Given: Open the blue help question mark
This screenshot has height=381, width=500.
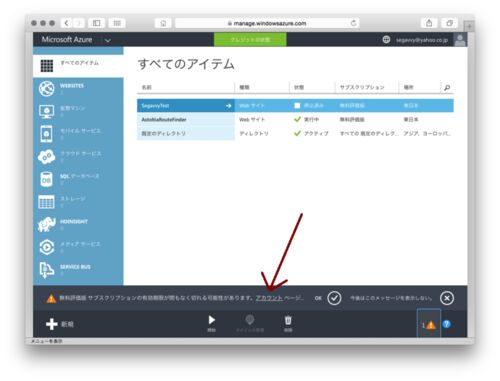Looking at the screenshot, I should tap(447, 324).
